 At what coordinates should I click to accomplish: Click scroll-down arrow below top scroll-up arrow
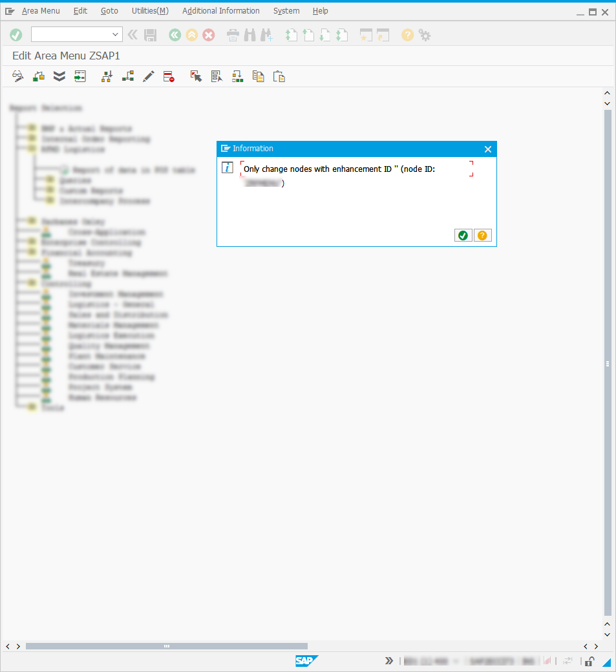607,103
